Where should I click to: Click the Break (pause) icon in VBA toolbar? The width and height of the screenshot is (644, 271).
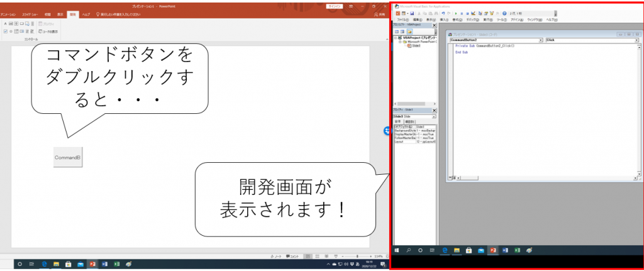point(462,14)
